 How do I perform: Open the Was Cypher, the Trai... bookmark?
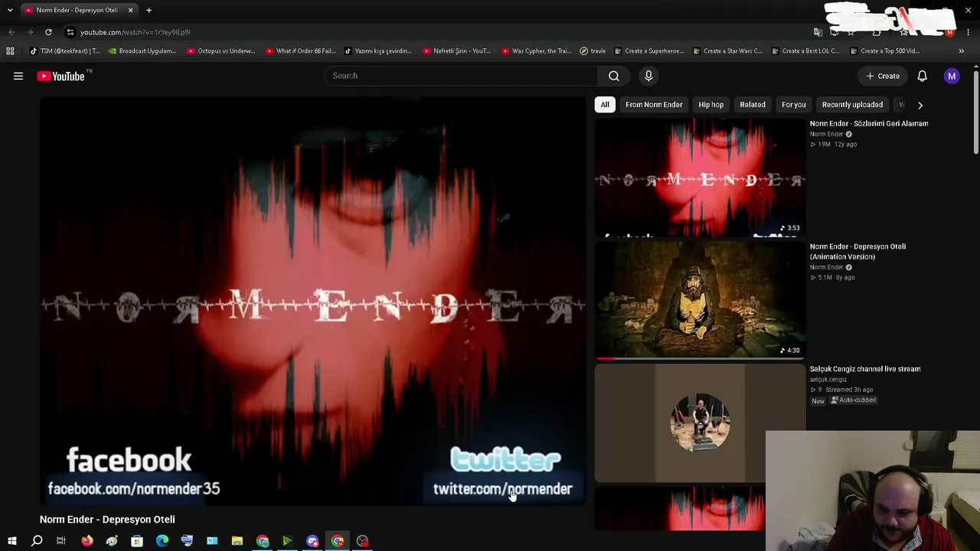click(x=536, y=51)
